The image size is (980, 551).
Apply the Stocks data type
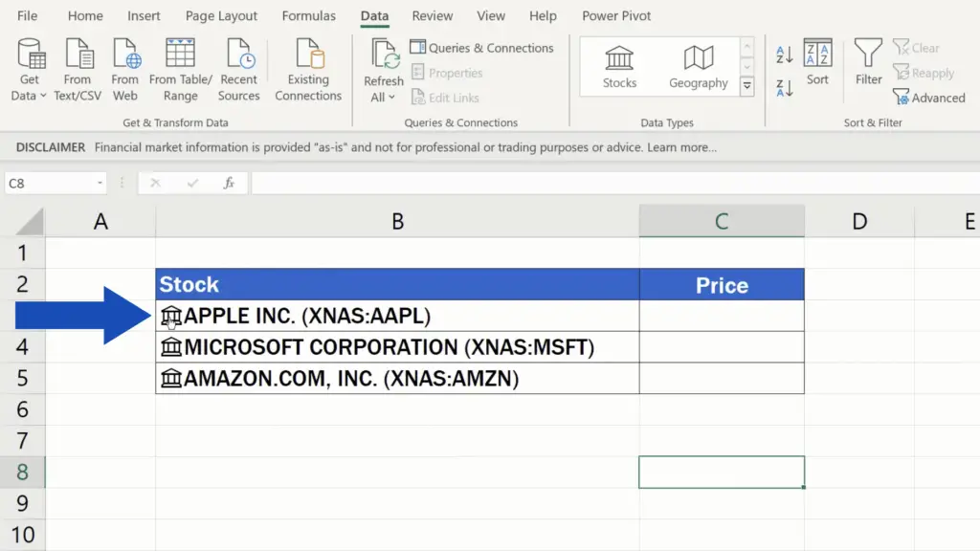[x=619, y=67]
